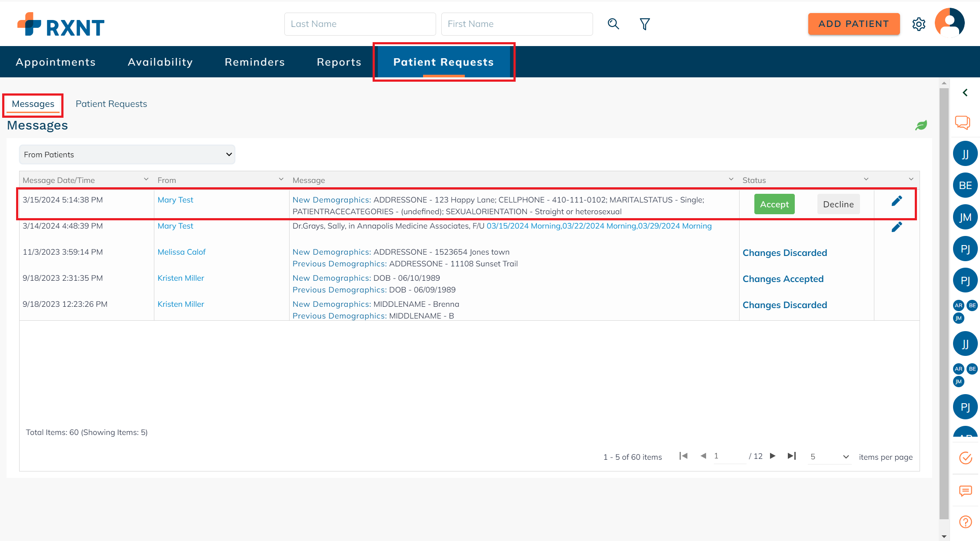This screenshot has height=541, width=980.
Task: Open the filter funnel icon
Action: pyautogui.click(x=645, y=24)
